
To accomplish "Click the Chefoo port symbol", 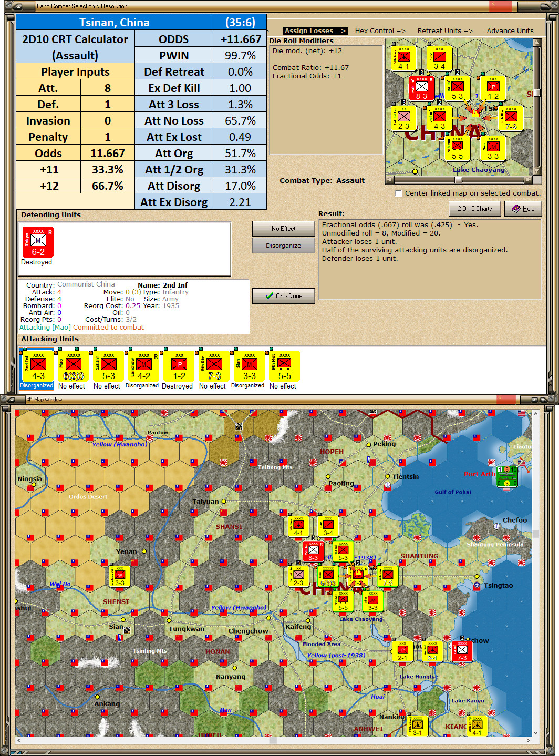I will (496, 526).
